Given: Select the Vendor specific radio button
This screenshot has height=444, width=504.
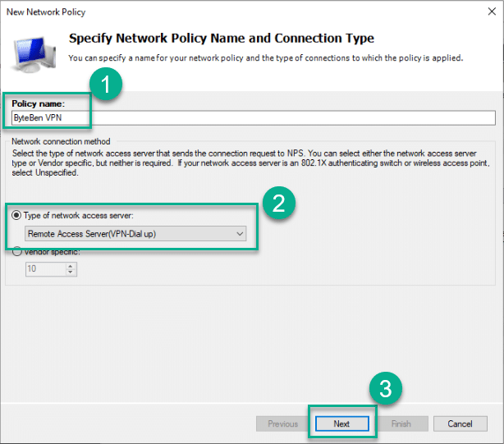Looking at the screenshot, I should coord(16,252).
